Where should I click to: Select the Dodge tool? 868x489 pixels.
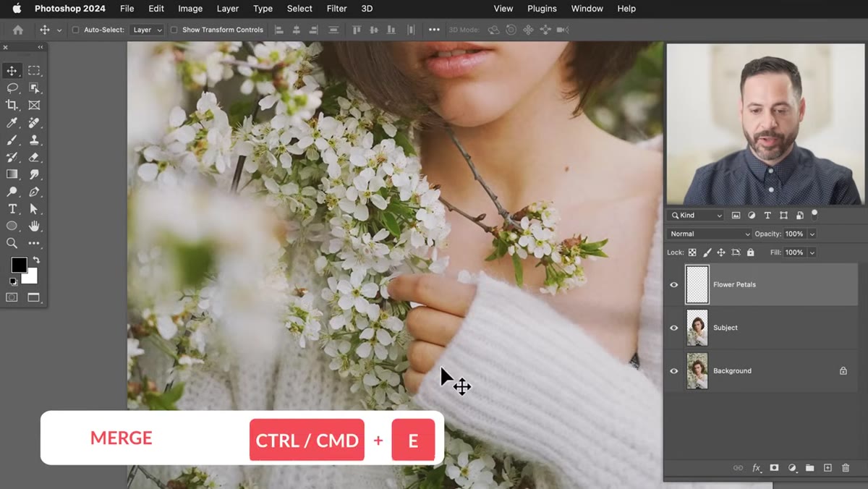pyautogui.click(x=12, y=192)
